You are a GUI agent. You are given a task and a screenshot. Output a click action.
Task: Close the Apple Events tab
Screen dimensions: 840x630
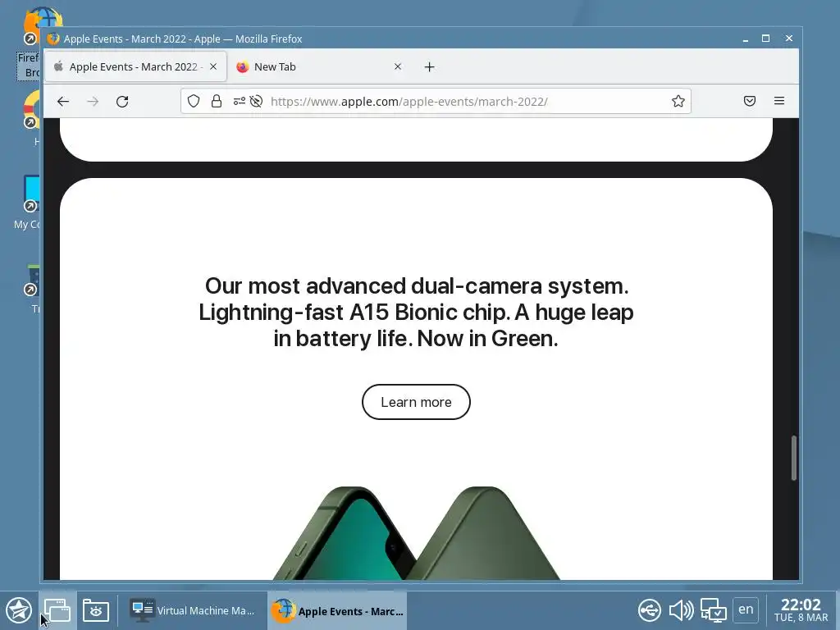[x=213, y=66]
